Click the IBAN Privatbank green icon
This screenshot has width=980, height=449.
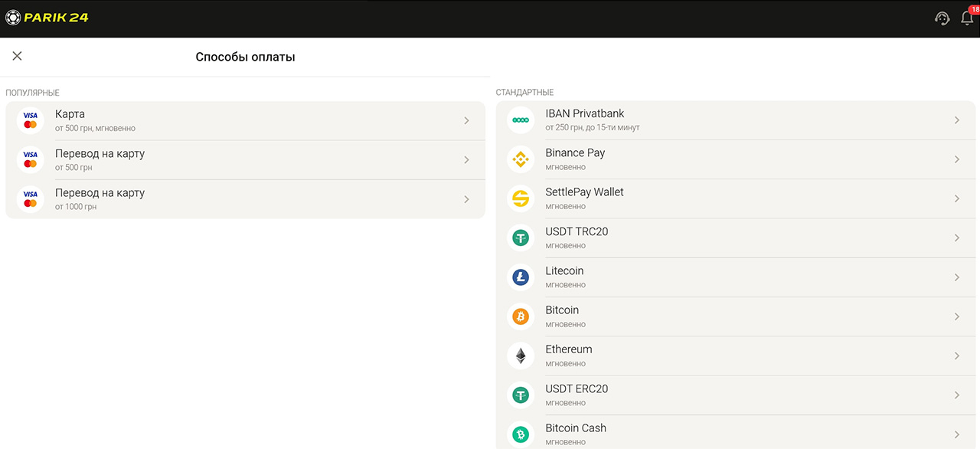[521, 120]
